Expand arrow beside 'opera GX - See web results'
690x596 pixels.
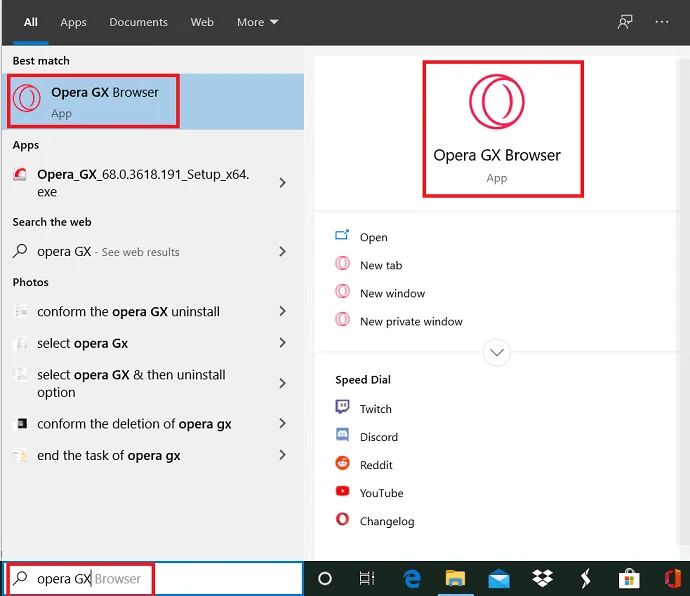(x=283, y=252)
